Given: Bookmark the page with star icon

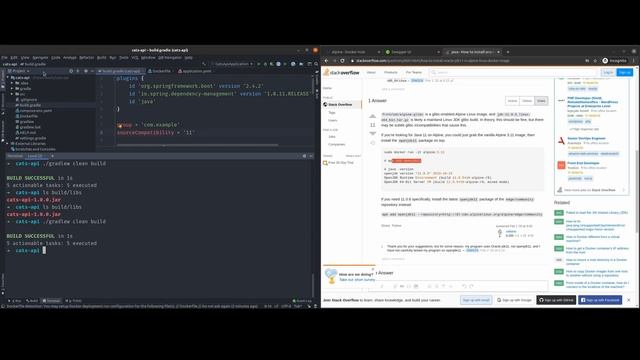Looking at the screenshot, I should tap(595, 61).
